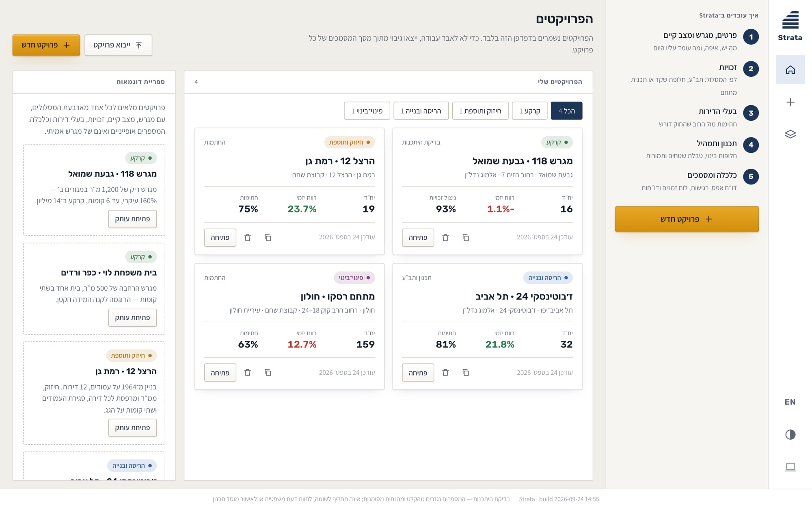This screenshot has height=508, width=812.
Task: Click the 21.8% רווח יזמי value
Action: coord(500,345)
